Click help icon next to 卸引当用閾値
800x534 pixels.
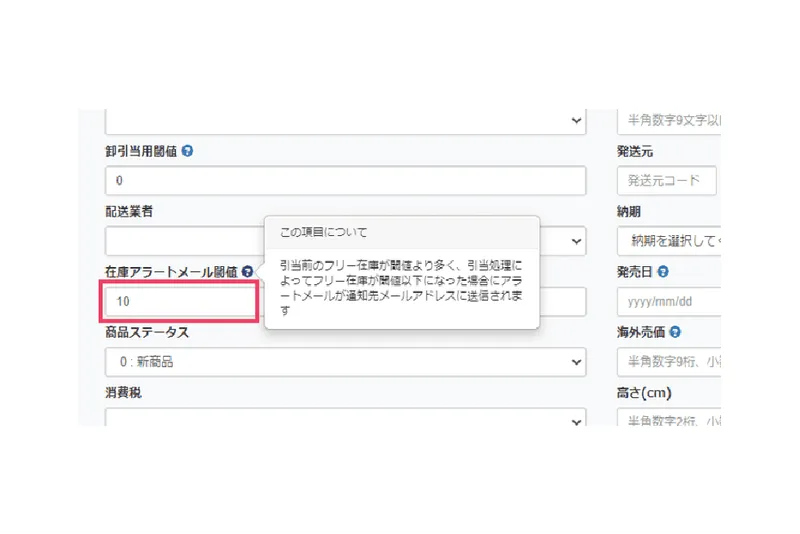pyautogui.click(x=187, y=151)
